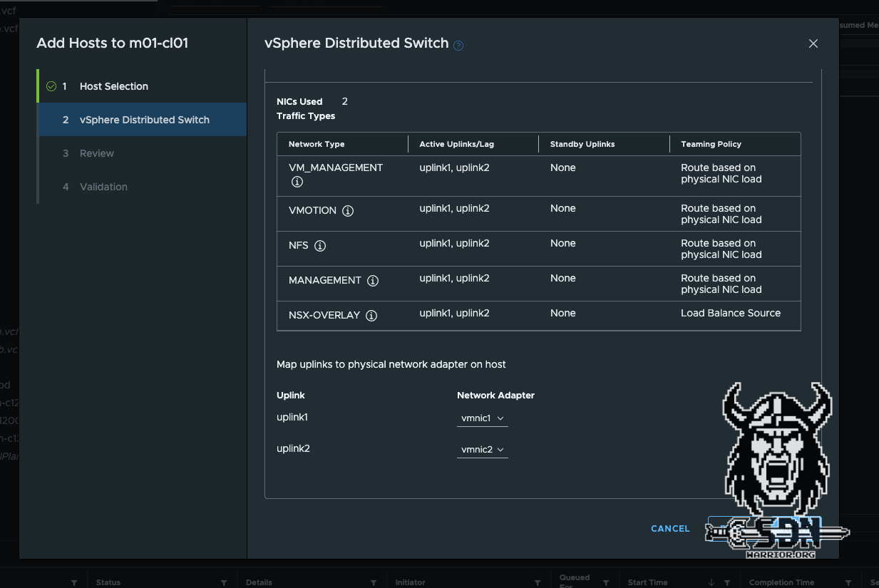Screen dimensions: 879x588
Task: Select the Validation wizard step
Action: [x=103, y=187]
